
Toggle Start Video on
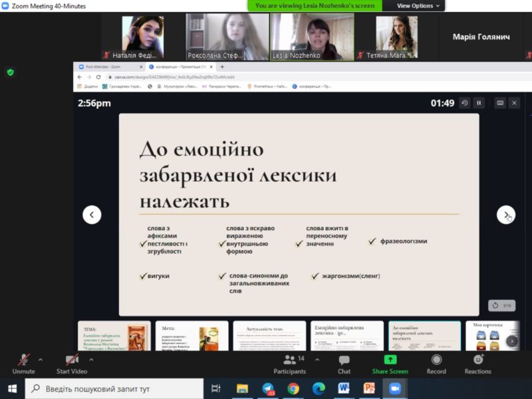click(72, 362)
